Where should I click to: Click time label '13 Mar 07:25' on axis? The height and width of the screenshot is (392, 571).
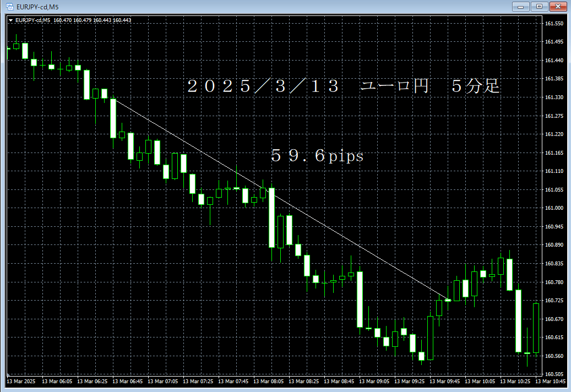click(198, 382)
